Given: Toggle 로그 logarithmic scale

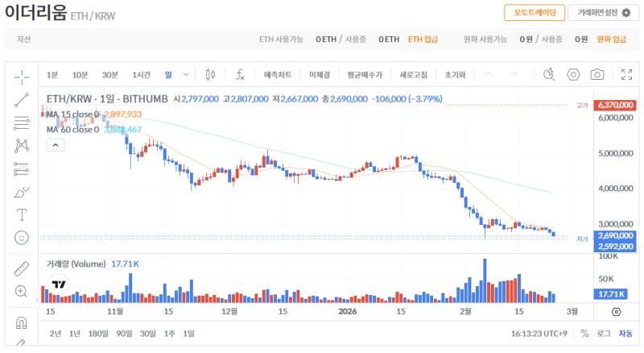Looking at the screenshot, I should pyautogui.click(x=604, y=334).
